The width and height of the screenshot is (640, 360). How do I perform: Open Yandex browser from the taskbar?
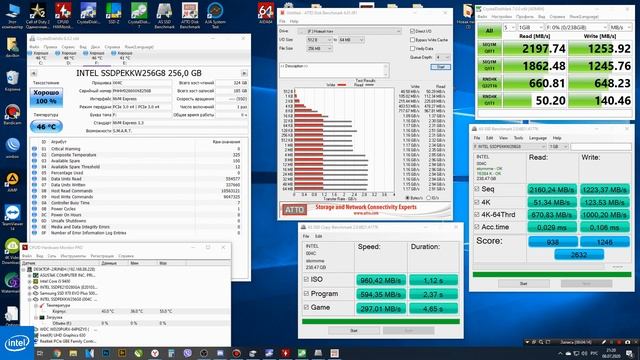click(x=155, y=353)
